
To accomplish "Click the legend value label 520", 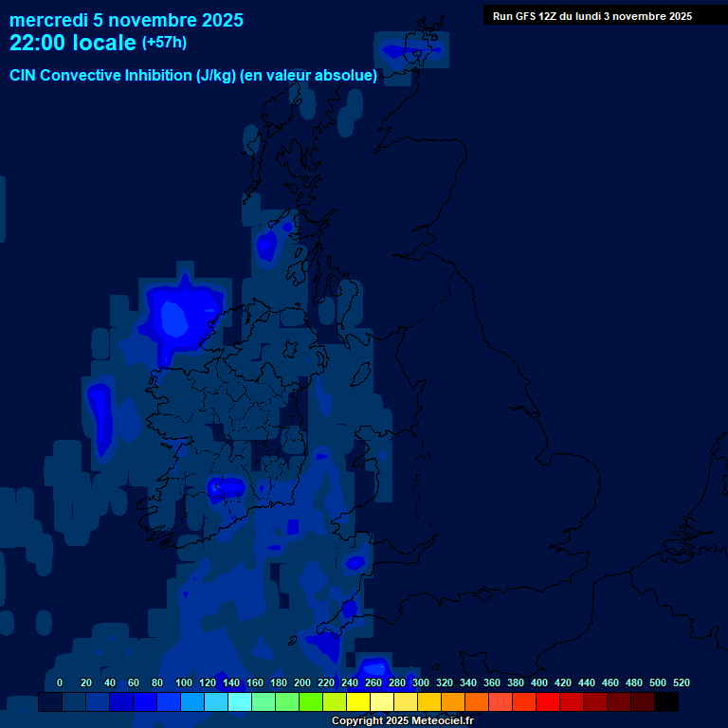I will click(x=682, y=682).
